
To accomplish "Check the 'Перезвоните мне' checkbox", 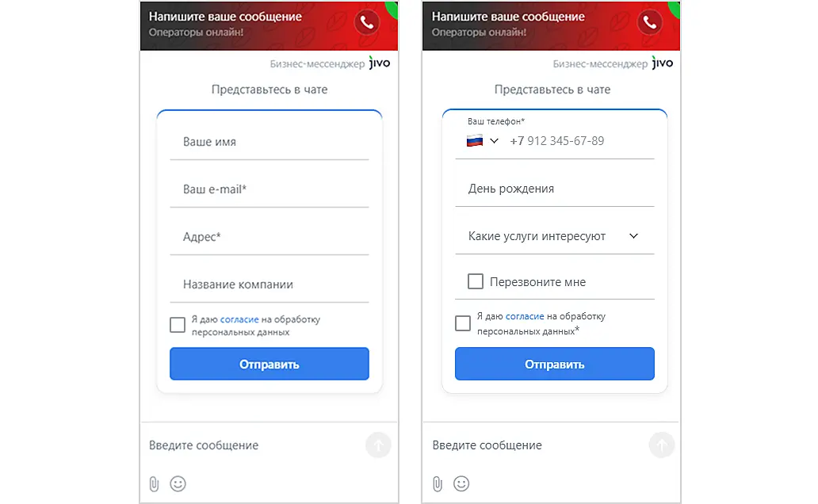I will 476,282.
